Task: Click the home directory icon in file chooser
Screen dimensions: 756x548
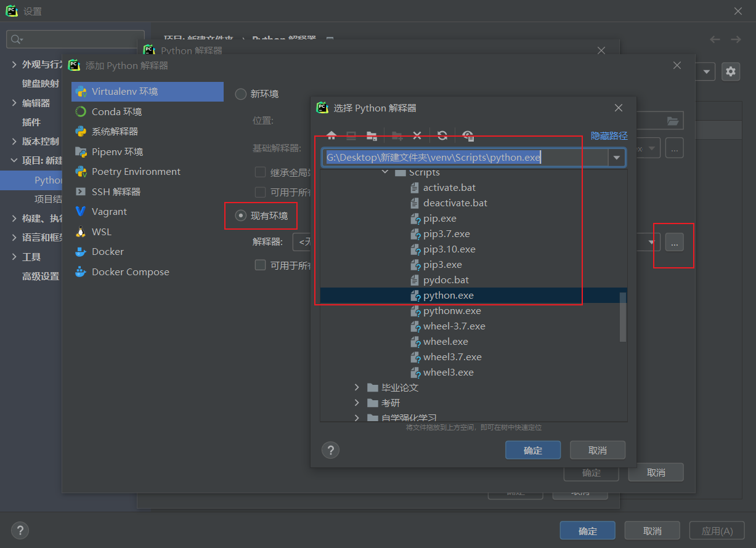Action: (x=331, y=135)
